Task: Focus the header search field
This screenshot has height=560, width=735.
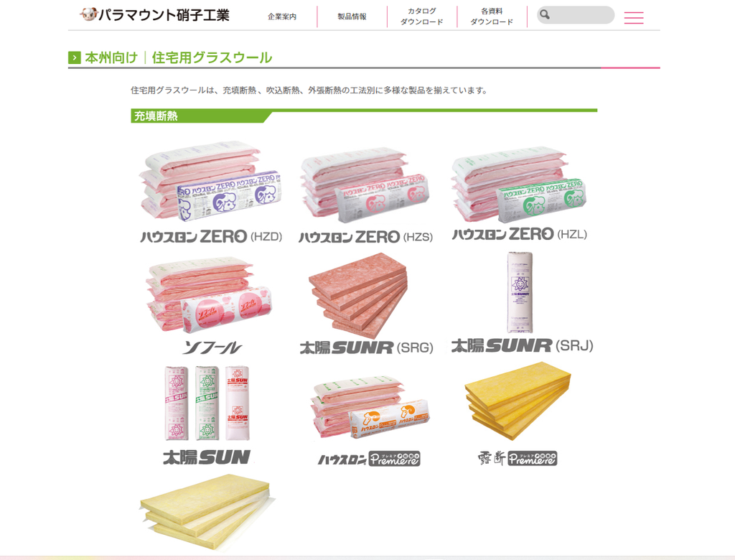Action: click(576, 15)
